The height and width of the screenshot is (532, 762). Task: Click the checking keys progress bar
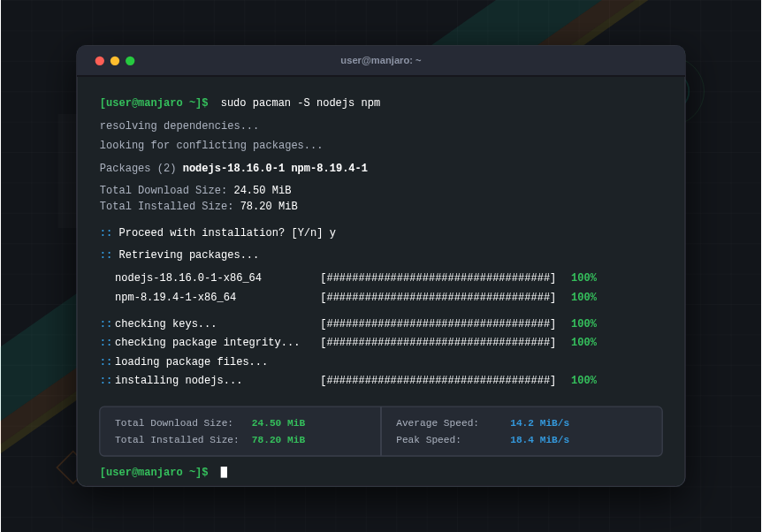[438, 323]
